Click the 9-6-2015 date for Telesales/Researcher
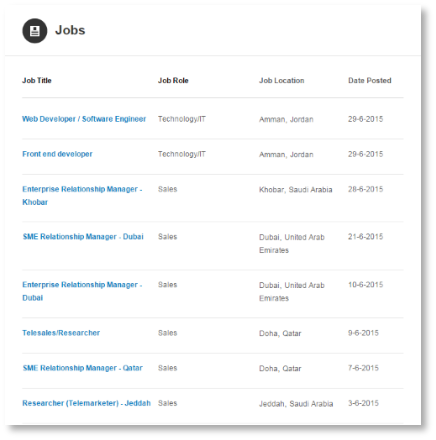Viewport: 436px width, 440px height. [x=363, y=333]
